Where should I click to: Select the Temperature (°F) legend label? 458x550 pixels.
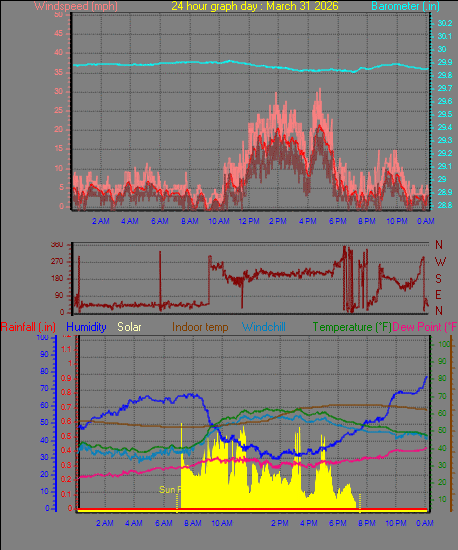(352, 327)
